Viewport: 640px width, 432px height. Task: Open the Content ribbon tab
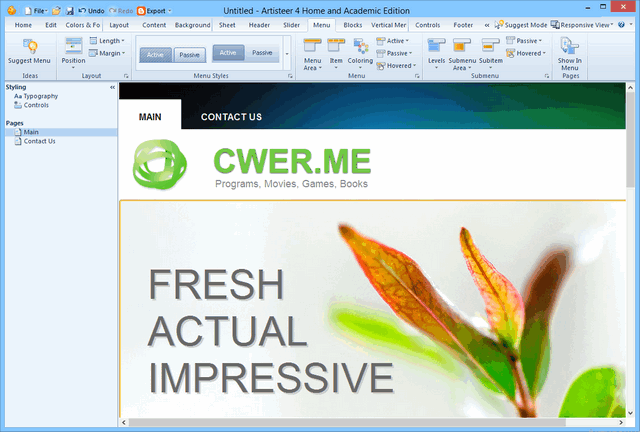tap(154, 25)
